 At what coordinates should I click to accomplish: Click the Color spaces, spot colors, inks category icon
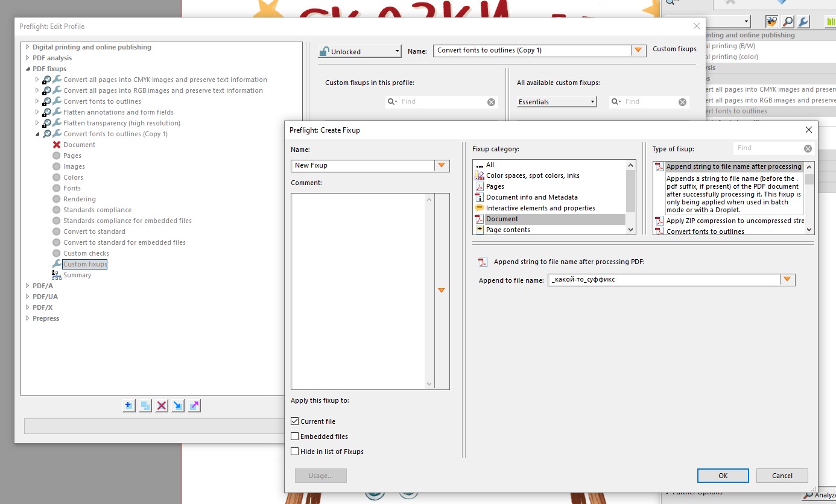480,175
